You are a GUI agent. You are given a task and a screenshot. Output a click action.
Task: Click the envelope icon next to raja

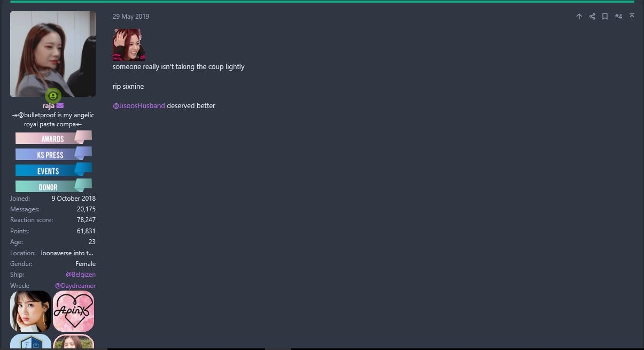[60, 105]
